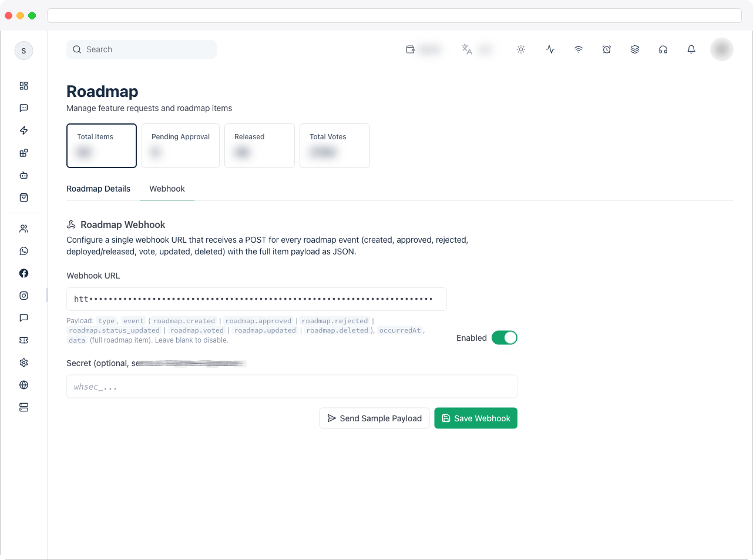Open the globe icon in sidebar
Image resolution: width=753 pixels, height=560 pixels.
click(x=23, y=385)
